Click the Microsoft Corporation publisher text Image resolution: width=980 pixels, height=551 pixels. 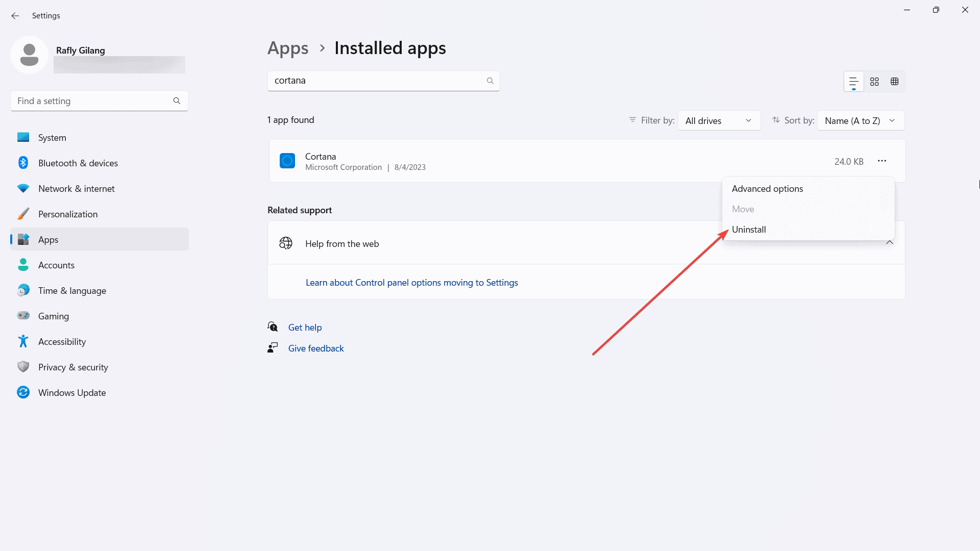coord(344,167)
